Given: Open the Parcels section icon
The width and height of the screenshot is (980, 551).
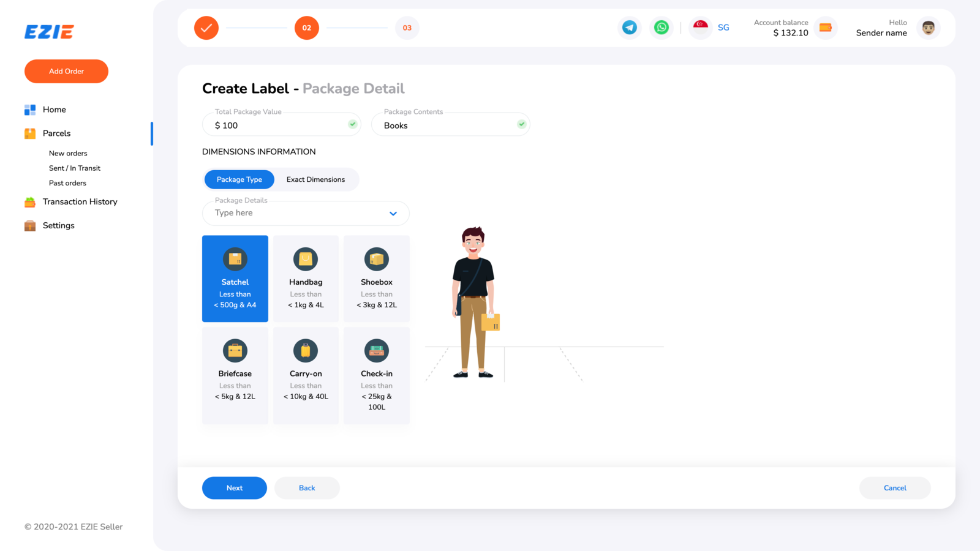Looking at the screenshot, I should click(29, 133).
